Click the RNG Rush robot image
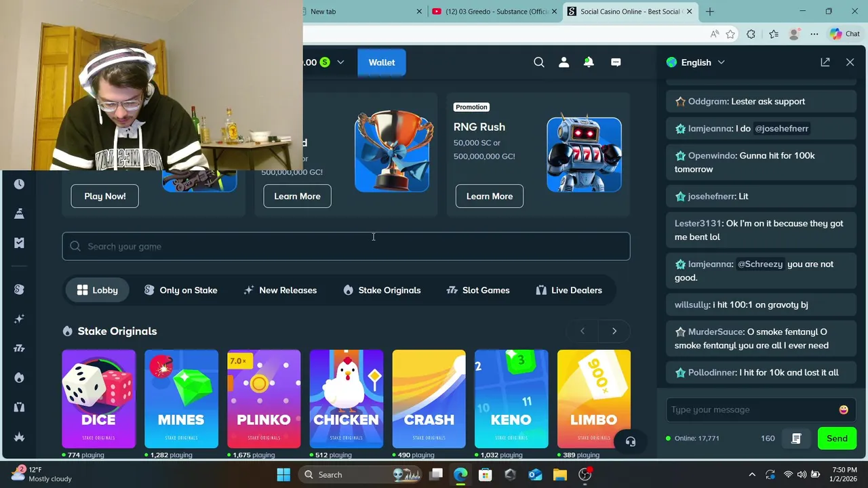 (584, 155)
